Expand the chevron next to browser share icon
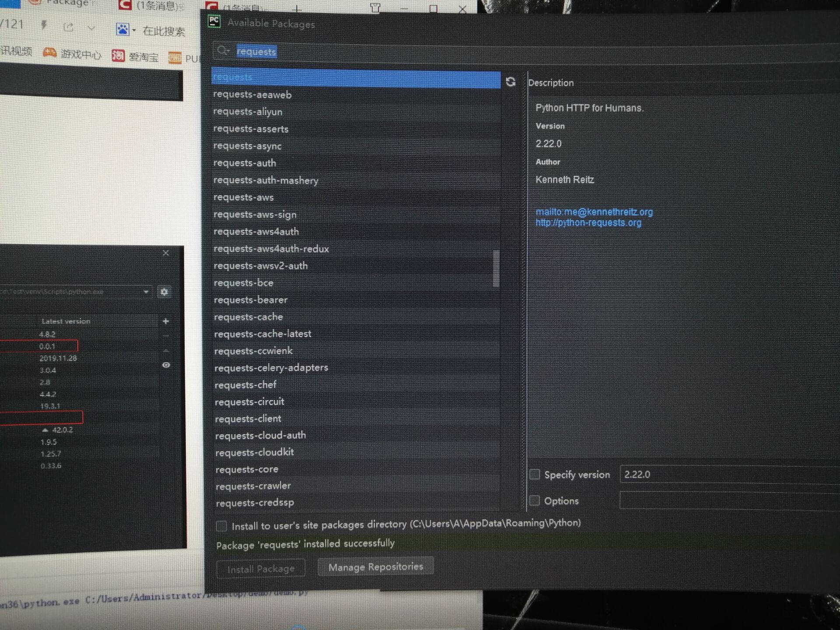Viewport: 840px width, 630px height. click(91, 28)
